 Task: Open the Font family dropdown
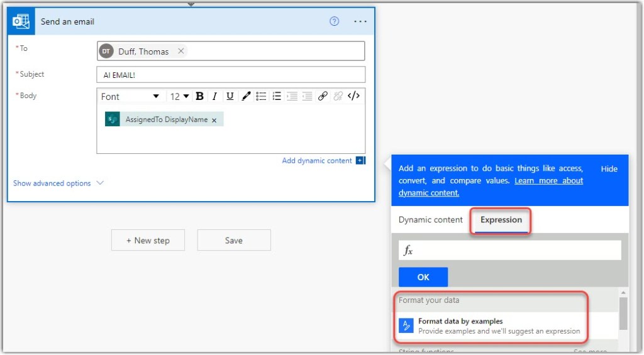pos(130,96)
